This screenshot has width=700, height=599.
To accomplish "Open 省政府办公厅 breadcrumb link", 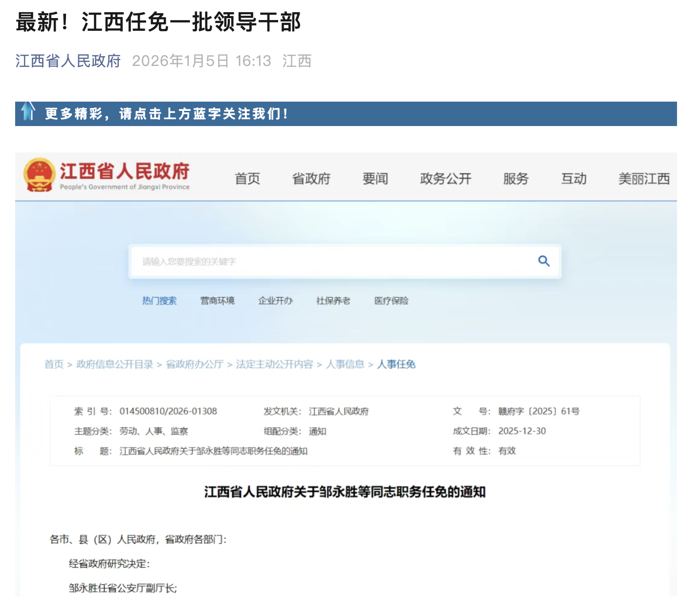I will 195,364.
